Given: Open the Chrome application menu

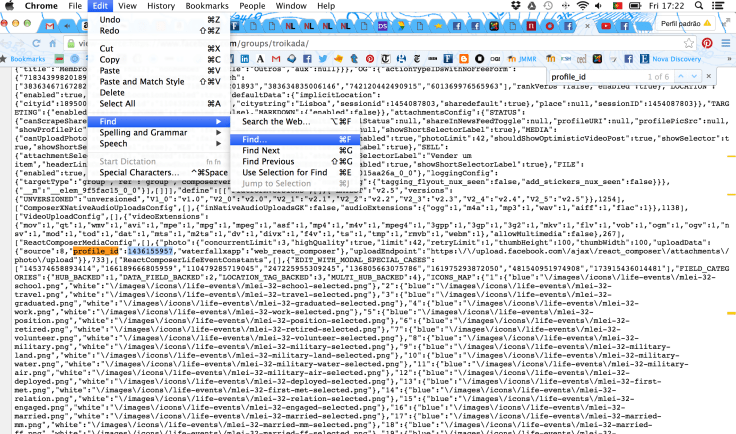Looking at the screenshot, I should [x=41, y=6].
